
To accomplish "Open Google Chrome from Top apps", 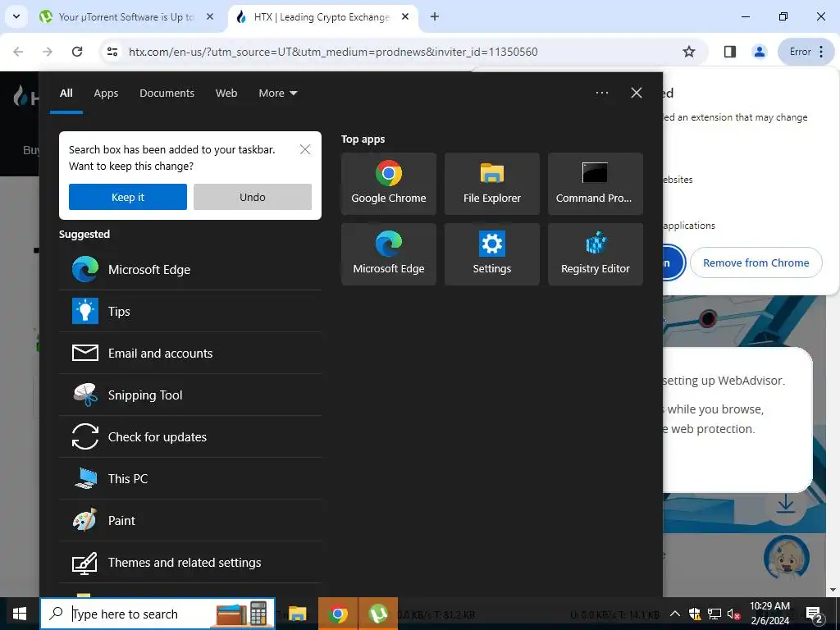I will (388, 184).
